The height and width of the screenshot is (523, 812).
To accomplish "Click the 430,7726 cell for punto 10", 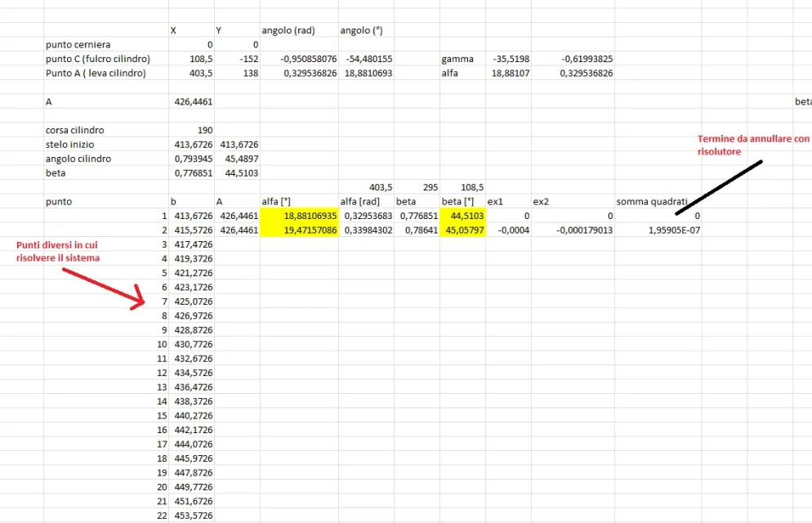I will 193,344.
